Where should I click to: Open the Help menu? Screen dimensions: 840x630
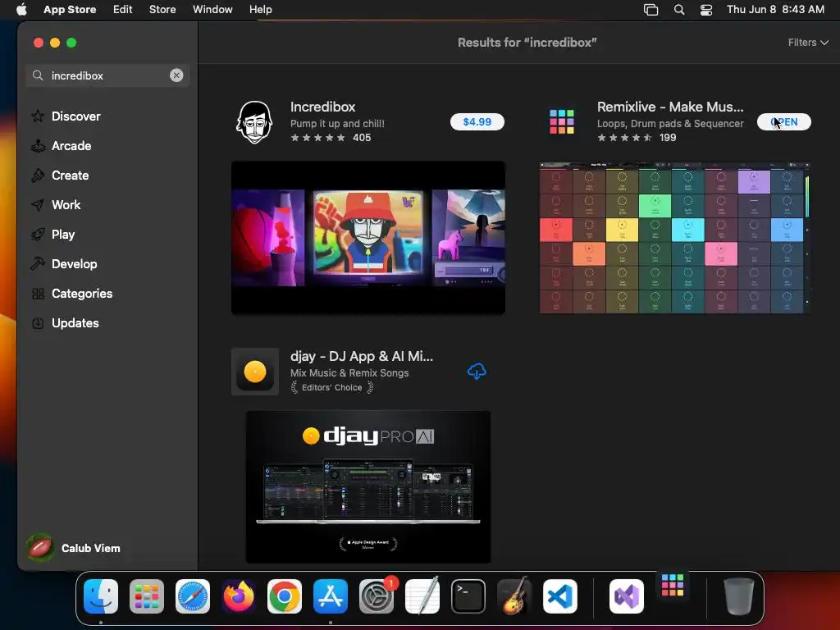260,10
